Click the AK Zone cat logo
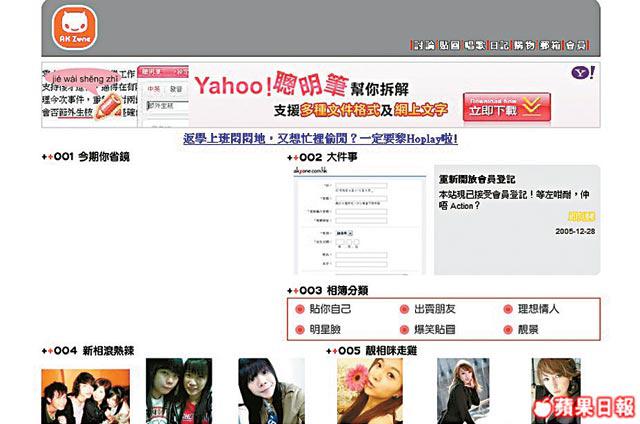 pyautogui.click(x=75, y=28)
